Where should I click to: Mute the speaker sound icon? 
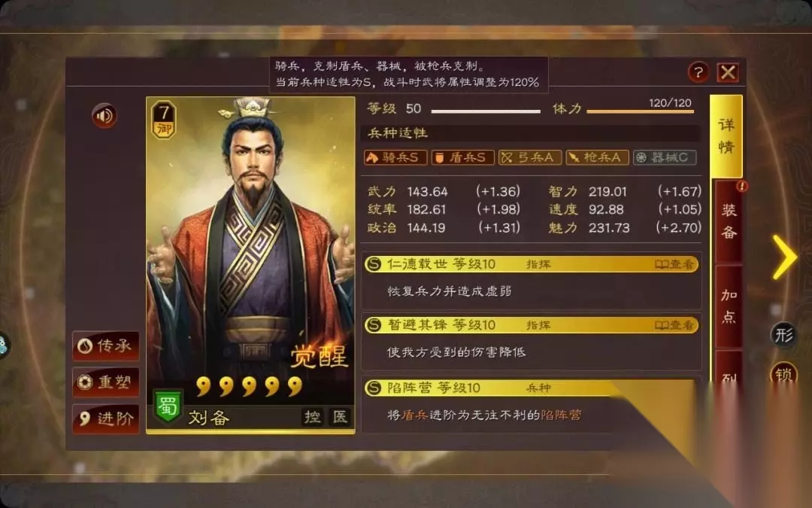tap(104, 116)
